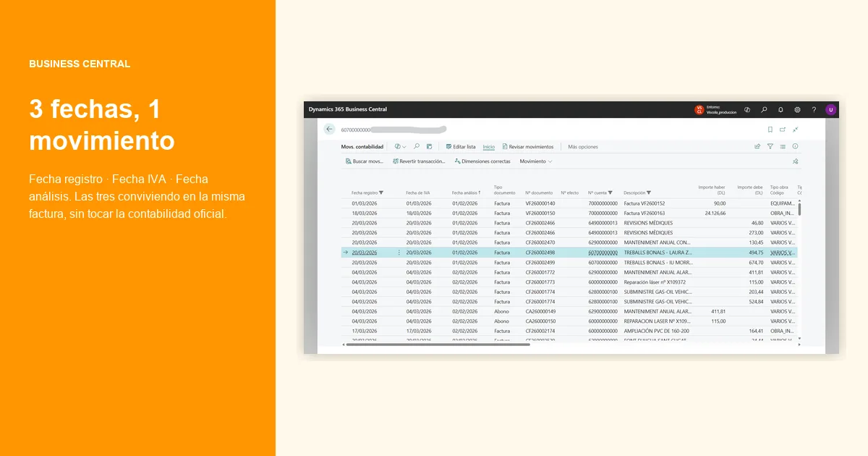Click the search list magnifier icon
868x456 pixels.
[x=417, y=146]
